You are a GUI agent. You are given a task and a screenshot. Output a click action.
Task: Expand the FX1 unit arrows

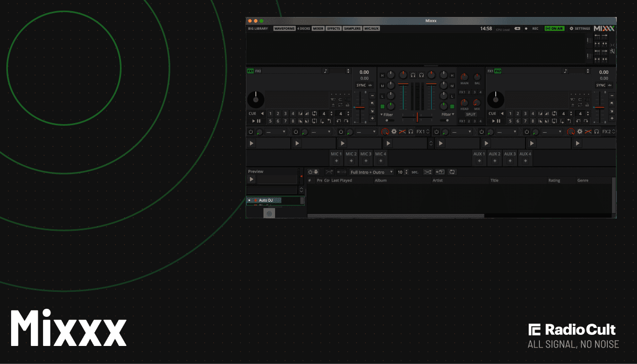(x=428, y=131)
